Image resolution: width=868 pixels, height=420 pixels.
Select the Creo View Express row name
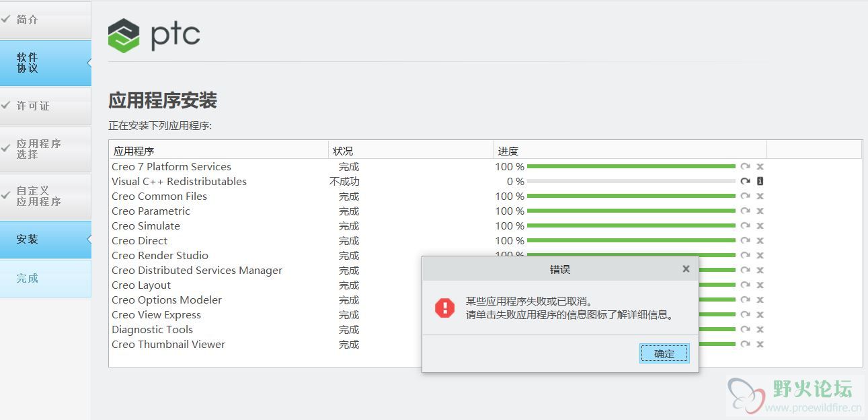156,314
